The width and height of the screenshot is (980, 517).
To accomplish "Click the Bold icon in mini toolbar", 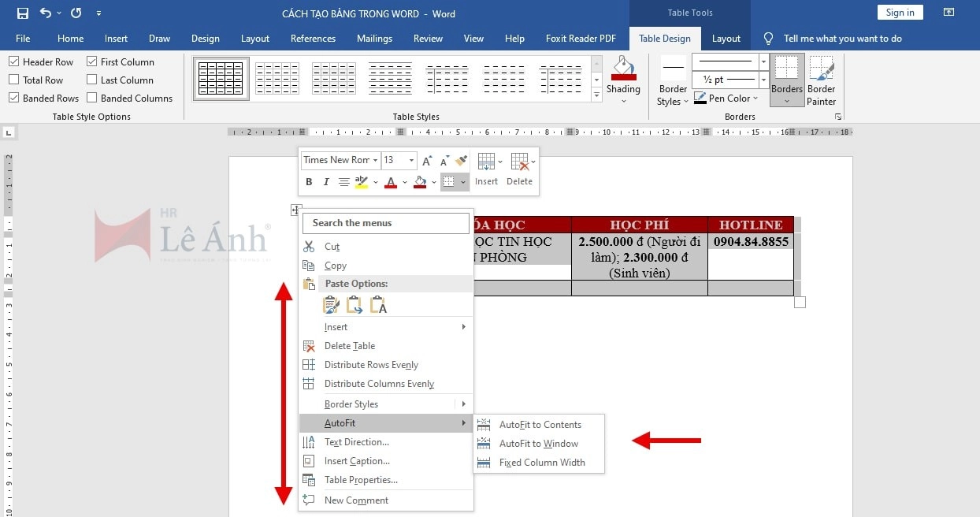I will [x=309, y=182].
